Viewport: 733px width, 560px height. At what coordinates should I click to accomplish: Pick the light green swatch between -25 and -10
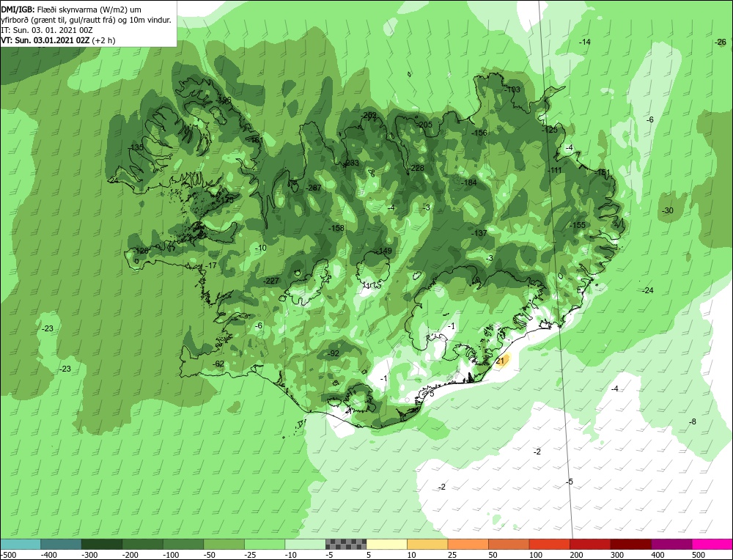[x=264, y=544]
